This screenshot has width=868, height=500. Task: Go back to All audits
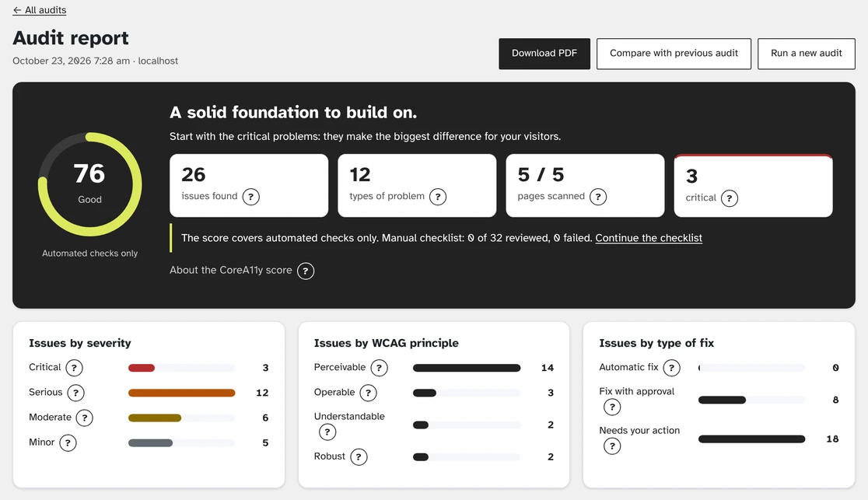pyautogui.click(x=40, y=10)
